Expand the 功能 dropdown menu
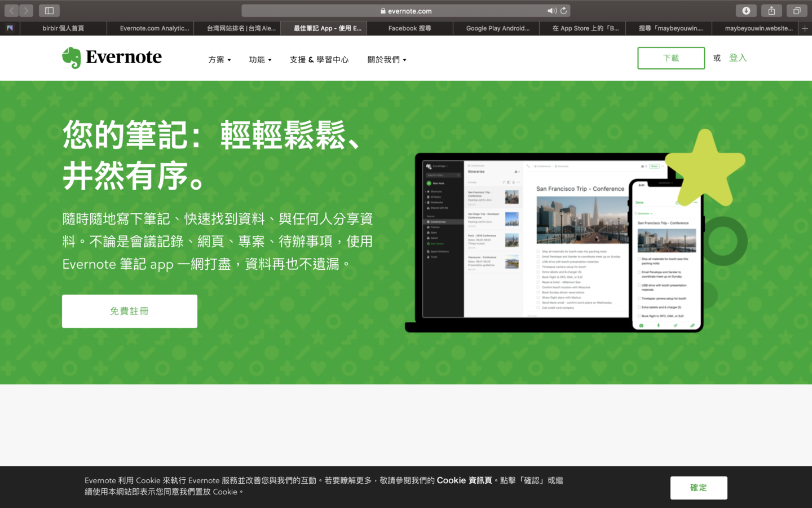This screenshot has width=812, height=508. (260, 59)
